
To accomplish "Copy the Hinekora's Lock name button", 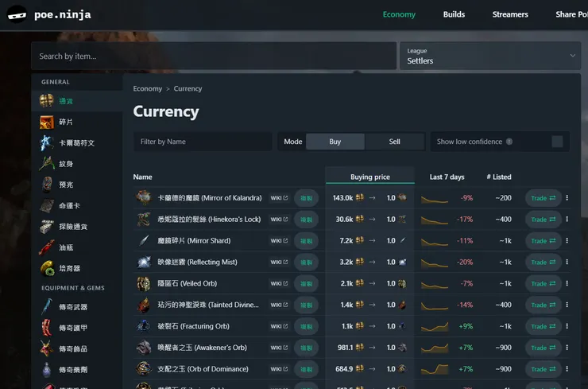I will click(307, 220).
